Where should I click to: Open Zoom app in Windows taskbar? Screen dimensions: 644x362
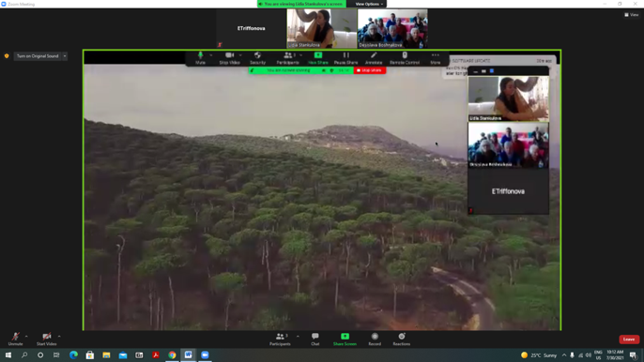coord(205,355)
